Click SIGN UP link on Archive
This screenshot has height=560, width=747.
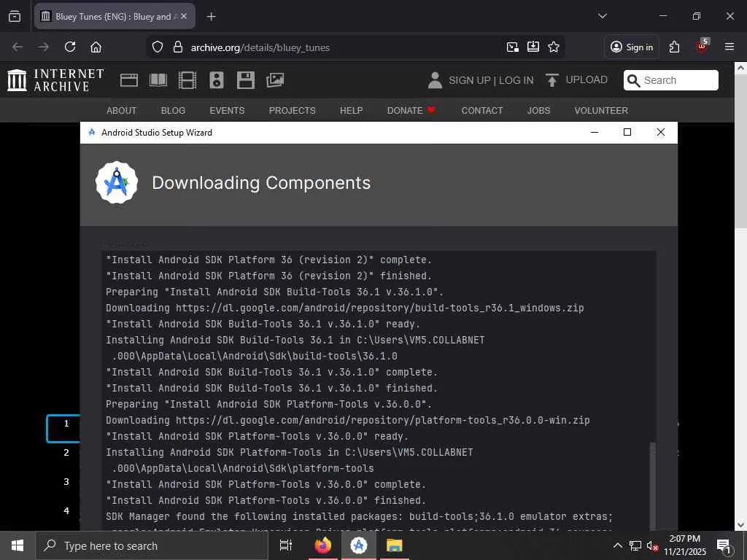click(469, 80)
